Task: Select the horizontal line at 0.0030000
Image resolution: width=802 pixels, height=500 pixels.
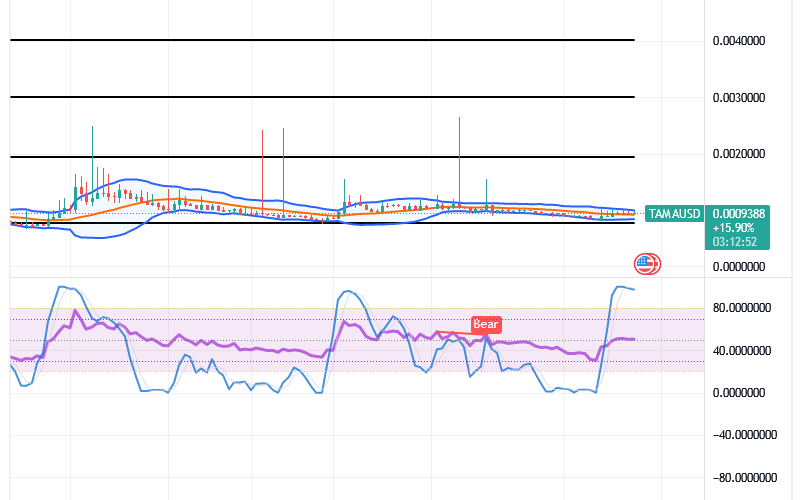Action: pos(322,97)
